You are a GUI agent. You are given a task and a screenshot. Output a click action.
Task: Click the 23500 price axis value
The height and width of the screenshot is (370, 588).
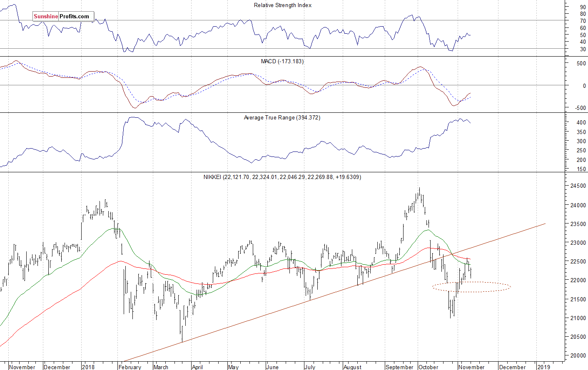[578, 224]
